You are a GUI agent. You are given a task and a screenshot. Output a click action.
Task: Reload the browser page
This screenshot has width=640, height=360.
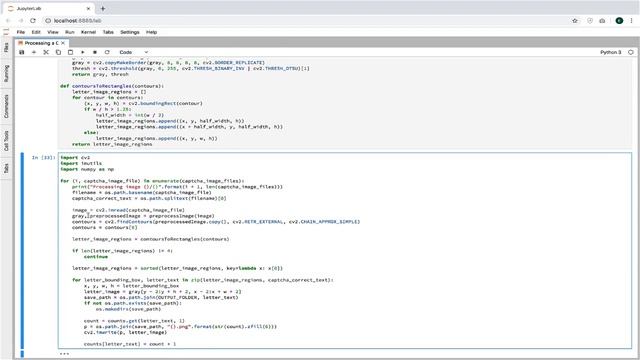[33, 20]
